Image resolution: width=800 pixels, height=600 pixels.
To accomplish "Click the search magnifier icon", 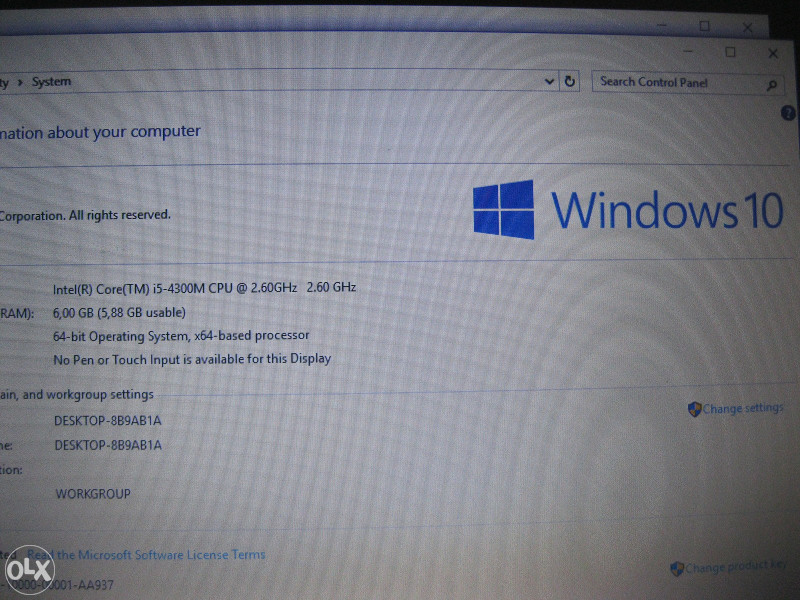I will click(x=772, y=85).
